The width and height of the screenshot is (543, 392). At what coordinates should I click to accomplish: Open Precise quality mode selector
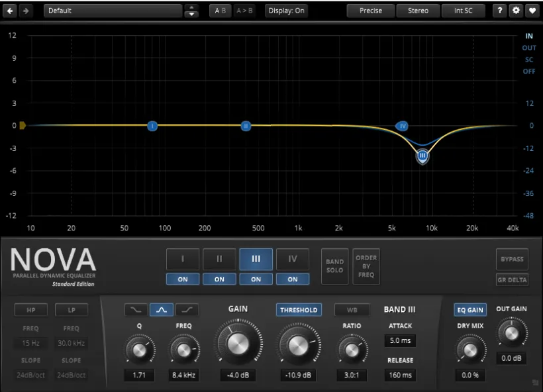click(371, 11)
